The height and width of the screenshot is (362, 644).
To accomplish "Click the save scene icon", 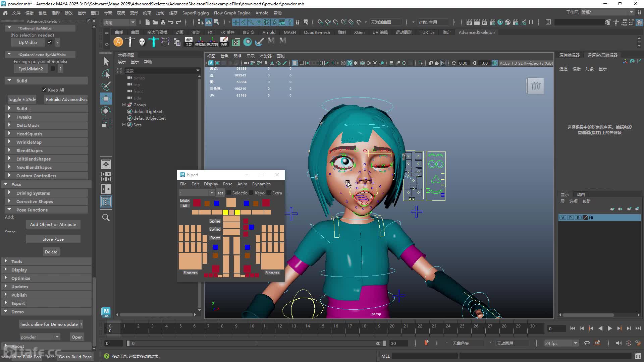I will 163,22.
